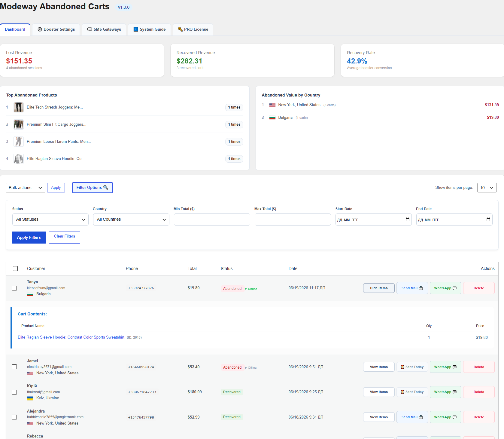Click the Clear Filters button
This screenshot has width=504, height=439.
pos(65,238)
